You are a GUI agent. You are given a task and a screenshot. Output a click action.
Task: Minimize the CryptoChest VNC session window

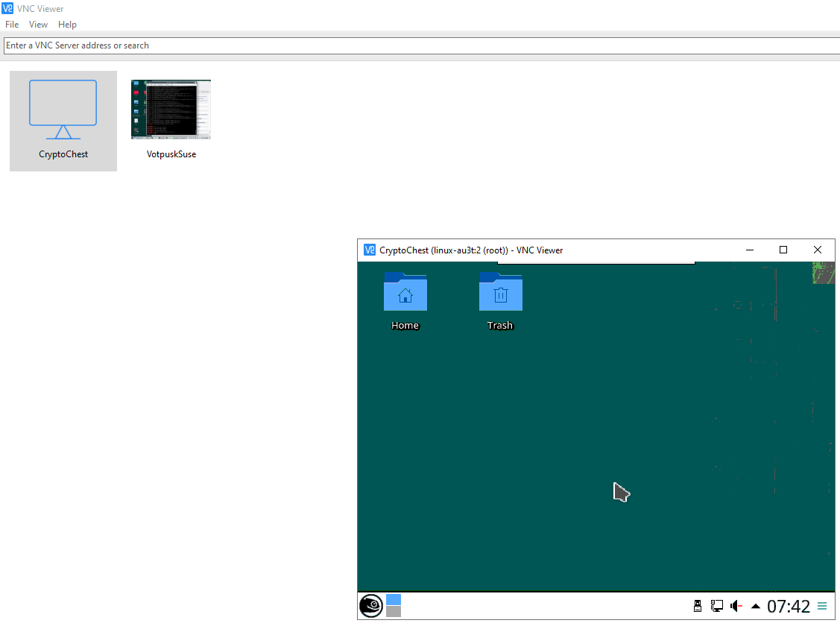(x=750, y=250)
